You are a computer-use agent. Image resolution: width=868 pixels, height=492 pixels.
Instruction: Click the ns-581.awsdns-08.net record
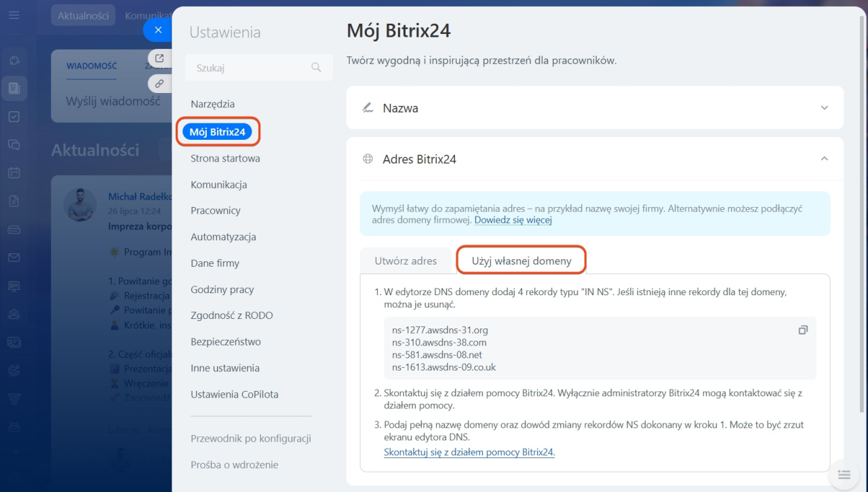point(437,355)
